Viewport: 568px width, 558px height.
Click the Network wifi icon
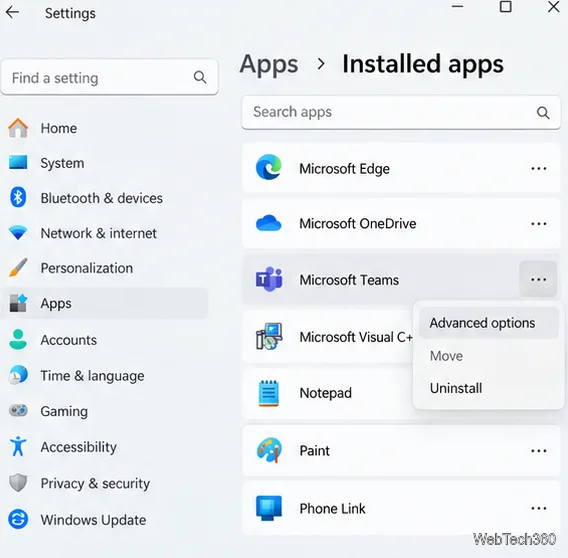pos(18,232)
